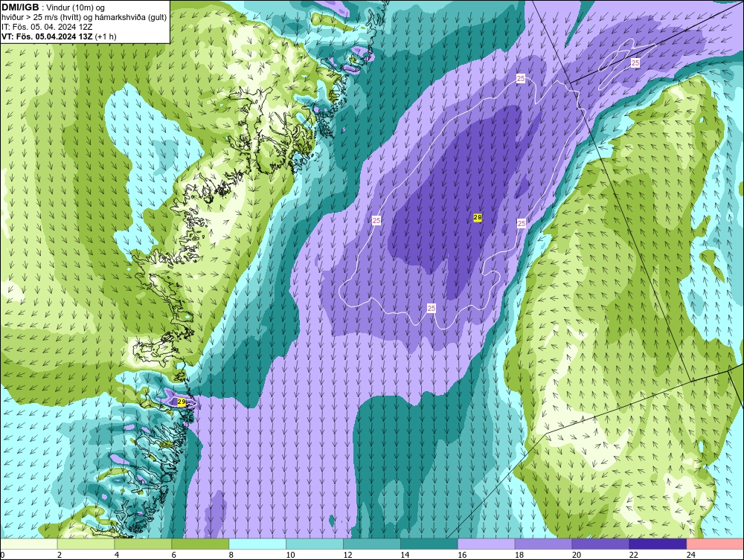Click the 16–18 m/s lavender legend swatch

486,544
